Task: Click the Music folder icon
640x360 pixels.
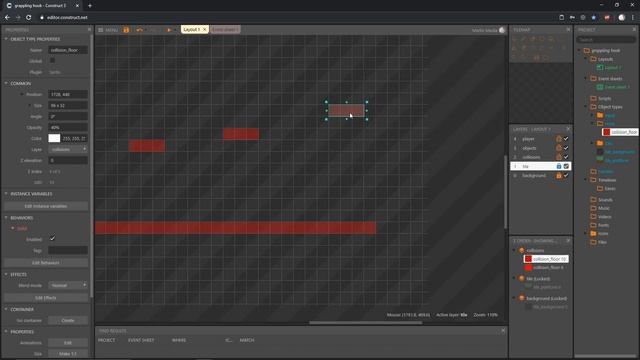Action: tap(593, 208)
